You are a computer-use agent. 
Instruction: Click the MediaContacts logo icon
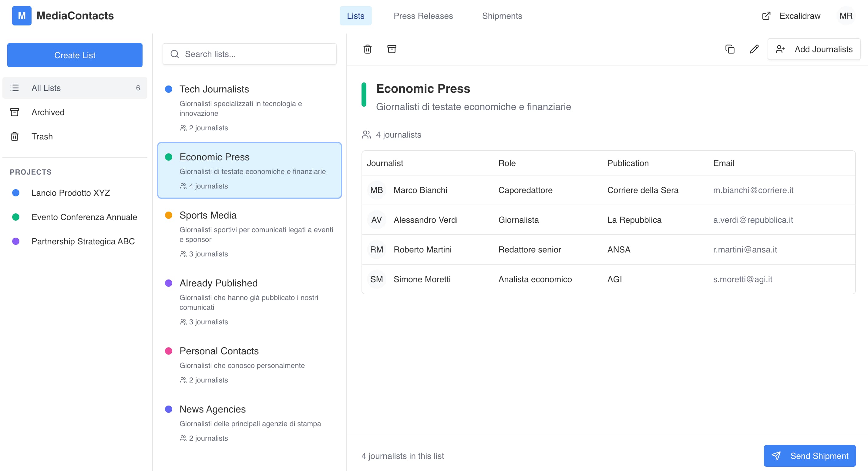tap(22, 15)
